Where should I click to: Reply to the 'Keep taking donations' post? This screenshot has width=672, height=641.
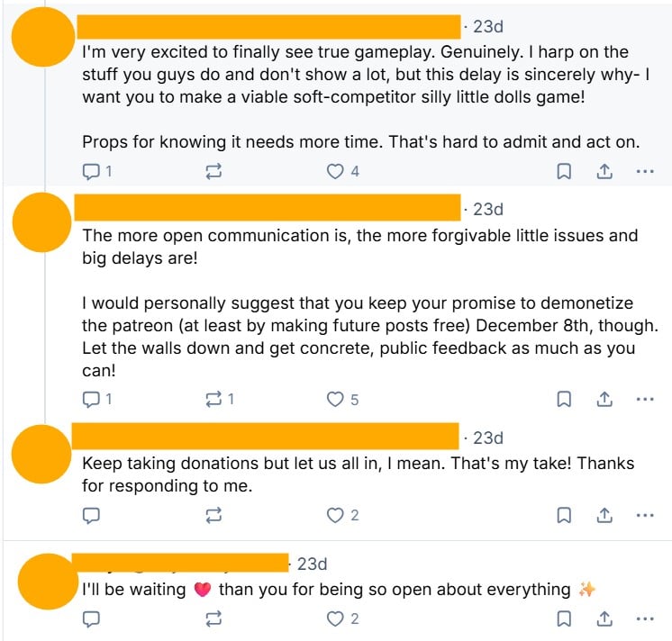point(91,515)
